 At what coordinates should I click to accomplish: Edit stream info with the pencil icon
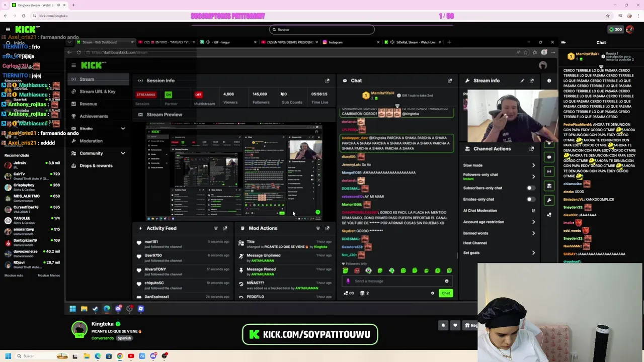click(522, 80)
